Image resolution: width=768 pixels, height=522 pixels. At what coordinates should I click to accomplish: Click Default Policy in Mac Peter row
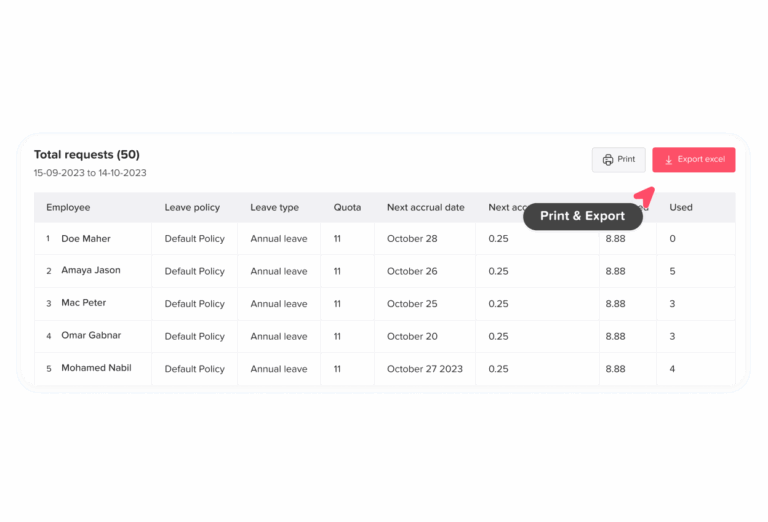[194, 304]
